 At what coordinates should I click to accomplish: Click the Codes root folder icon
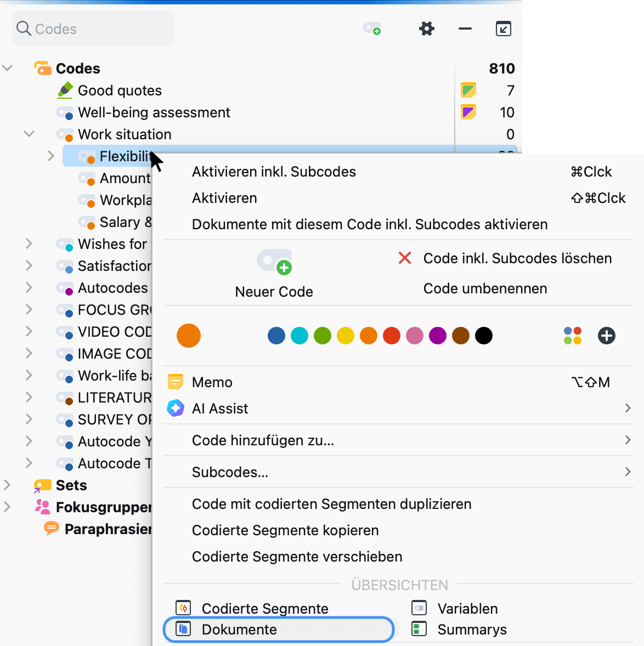tap(43, 68)
